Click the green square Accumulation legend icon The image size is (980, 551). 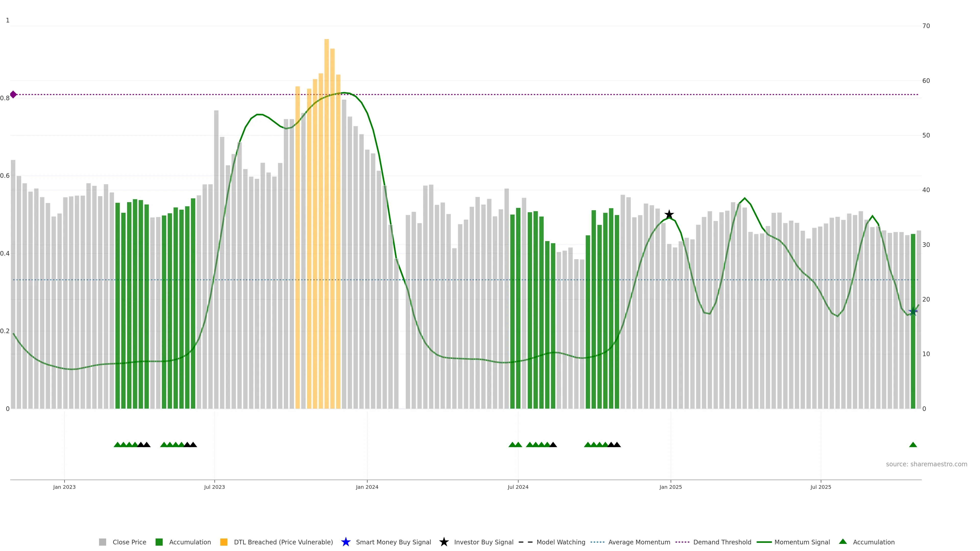[159, 542]
